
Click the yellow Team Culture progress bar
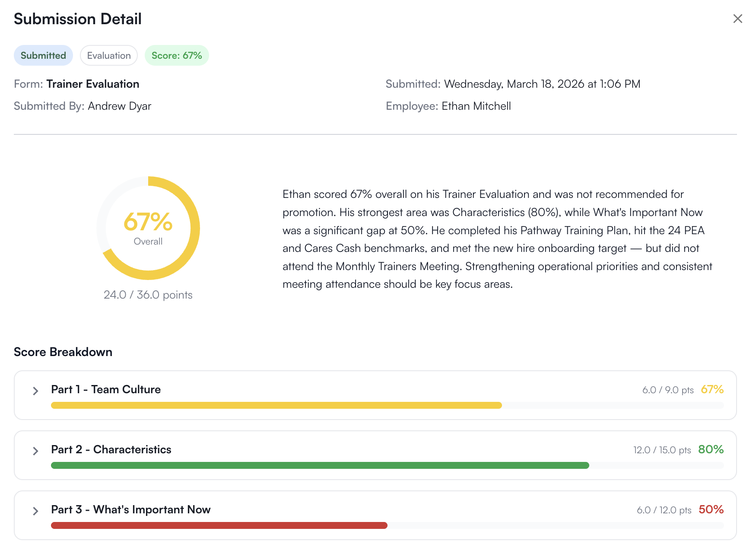pyautogui.click(x=276, y=405)
